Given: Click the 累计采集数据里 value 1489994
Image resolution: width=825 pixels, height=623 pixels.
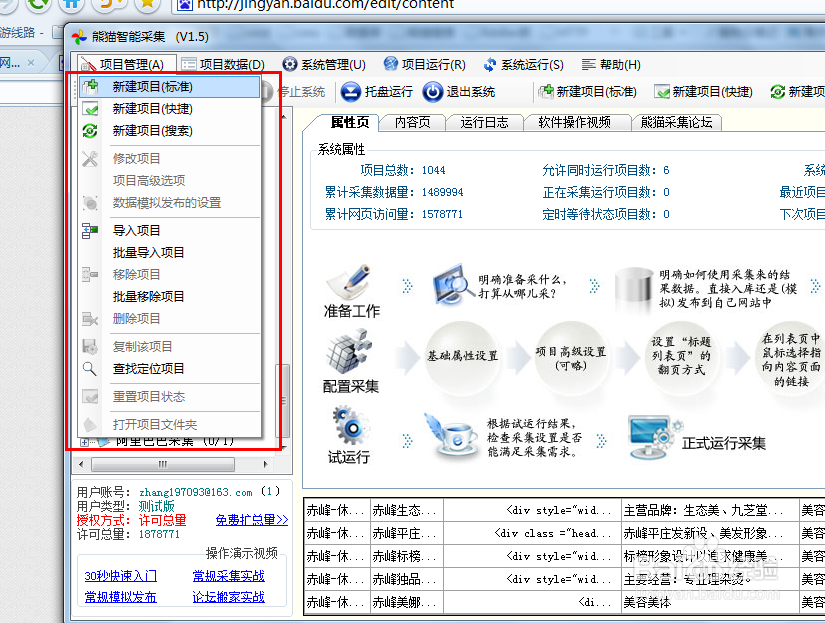Looking at the screenshot, I should 442,192.
